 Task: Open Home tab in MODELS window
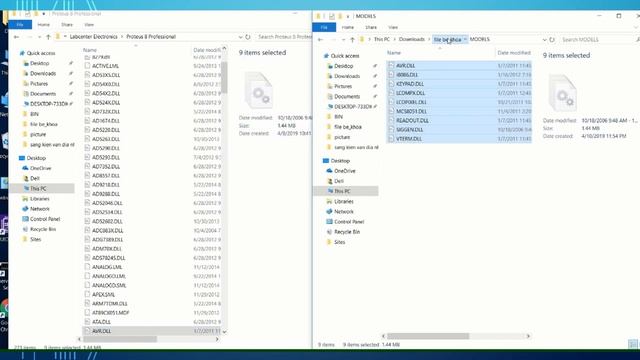[348, 27]
